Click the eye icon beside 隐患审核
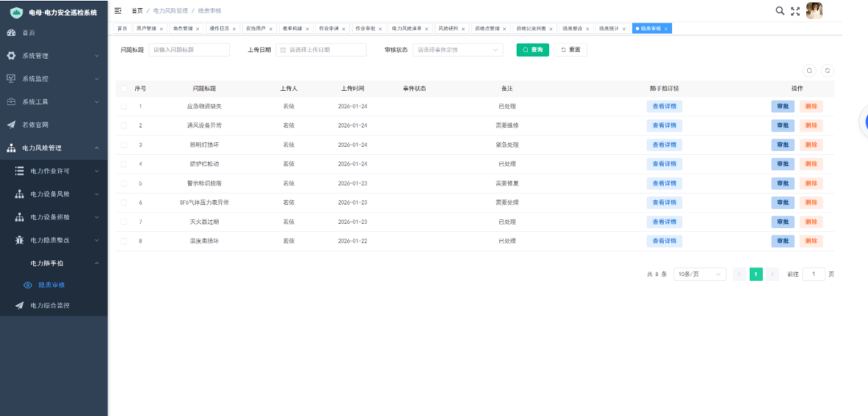 [27, 285]
